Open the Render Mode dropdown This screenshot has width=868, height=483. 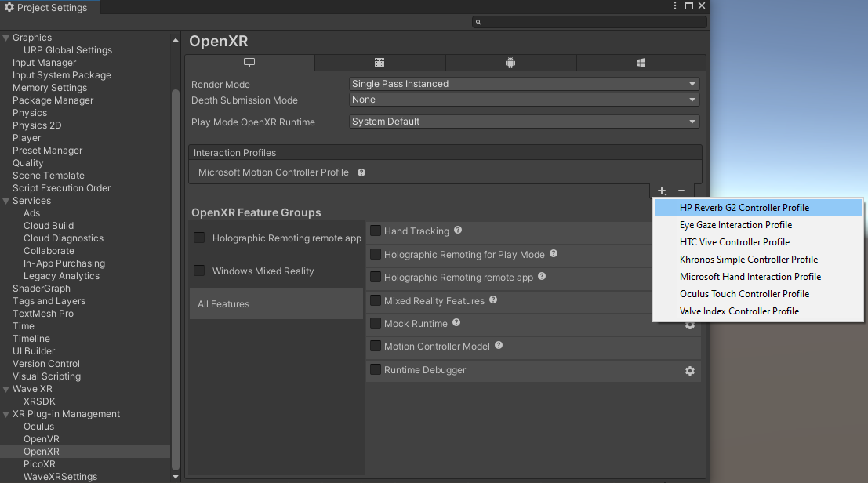[x=524, y=84]
